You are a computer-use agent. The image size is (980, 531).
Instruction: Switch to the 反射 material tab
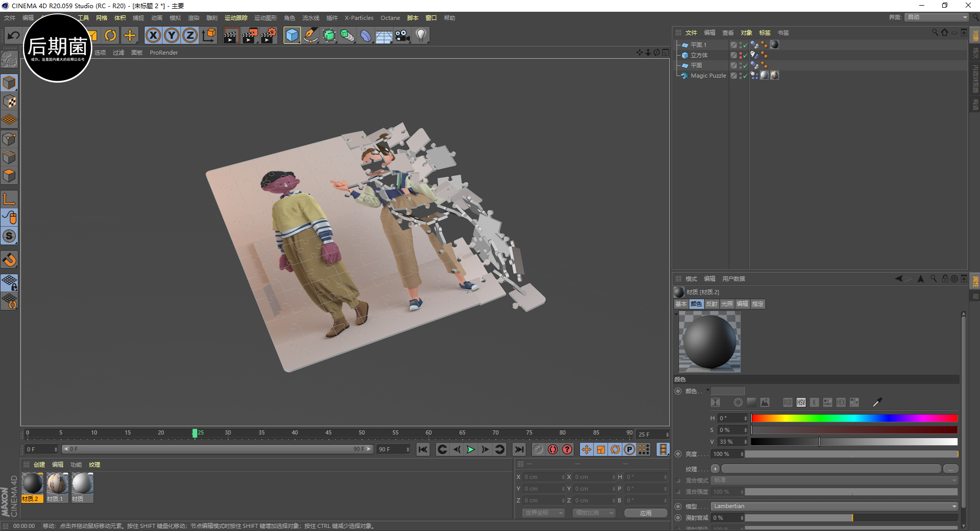(711, 304)
